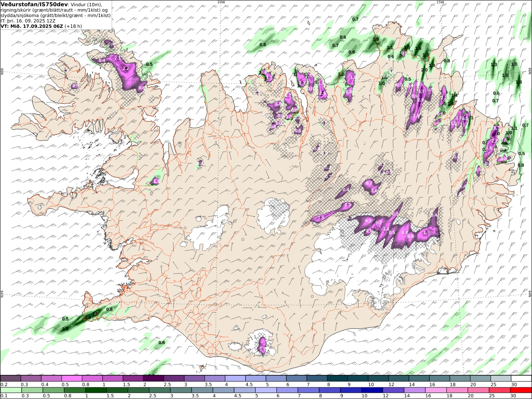Click the bottom legend swatch between 7 and 8
The image size is (532, 399).
pos(308,390)
